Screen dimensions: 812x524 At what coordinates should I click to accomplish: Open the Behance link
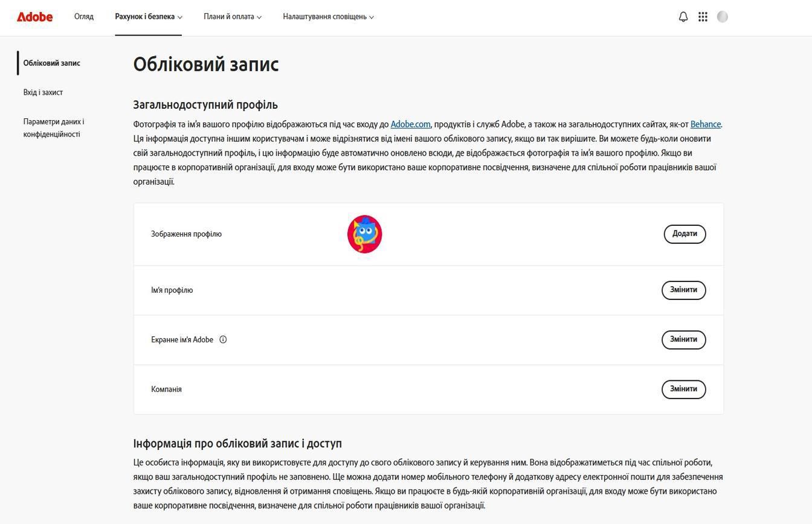(x=705, y=124)
